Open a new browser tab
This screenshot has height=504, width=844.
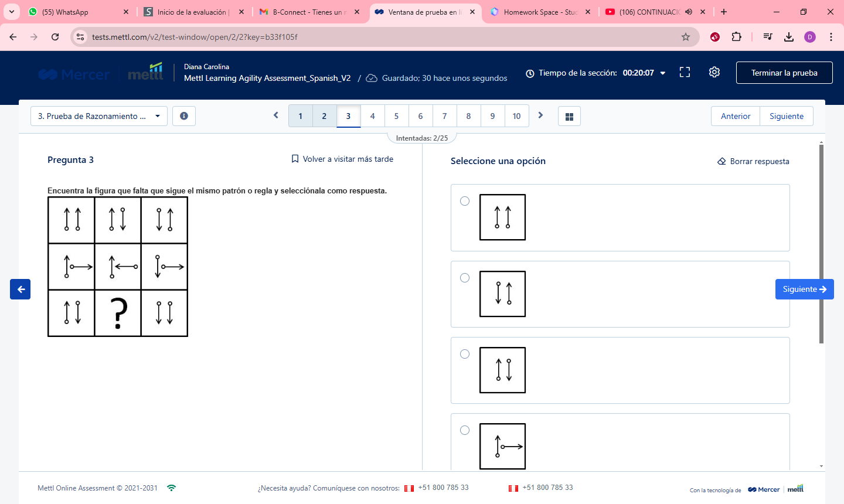pyautogui.click(x=724, y=12)
